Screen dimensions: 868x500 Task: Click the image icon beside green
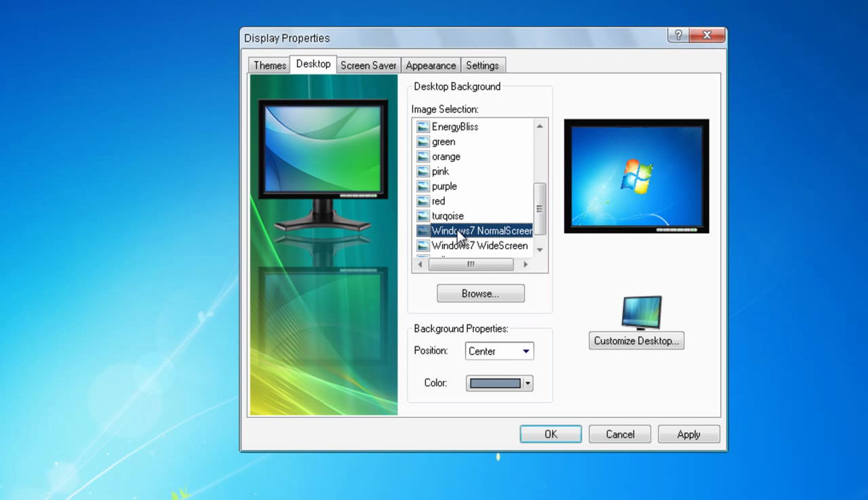click(x=423, y=142)
